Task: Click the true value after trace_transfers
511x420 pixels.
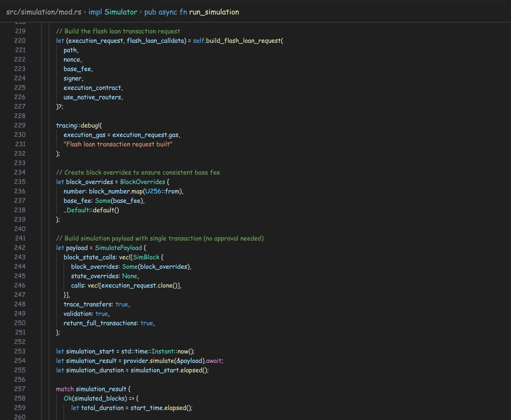Action: coord(121,304)
